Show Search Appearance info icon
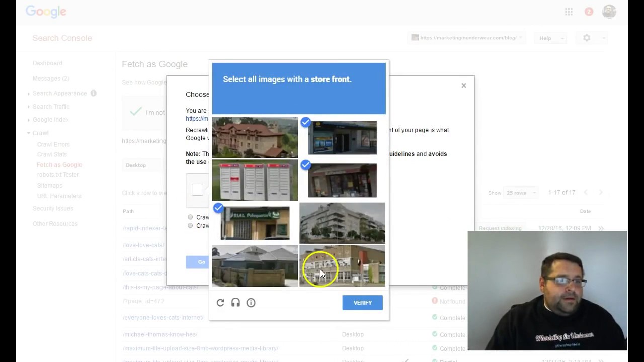This screenshot has height=362, width=644. [x=93, y=93]
